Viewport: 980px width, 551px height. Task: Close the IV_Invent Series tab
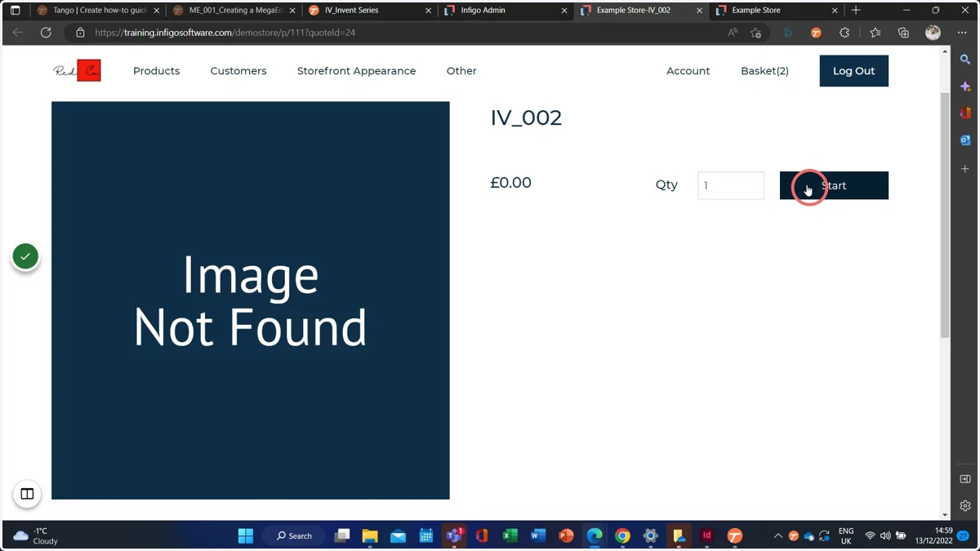[428, 11]
